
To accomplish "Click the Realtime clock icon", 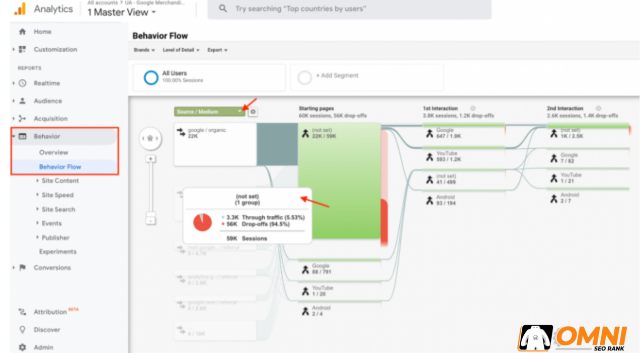I will [22, 83].
